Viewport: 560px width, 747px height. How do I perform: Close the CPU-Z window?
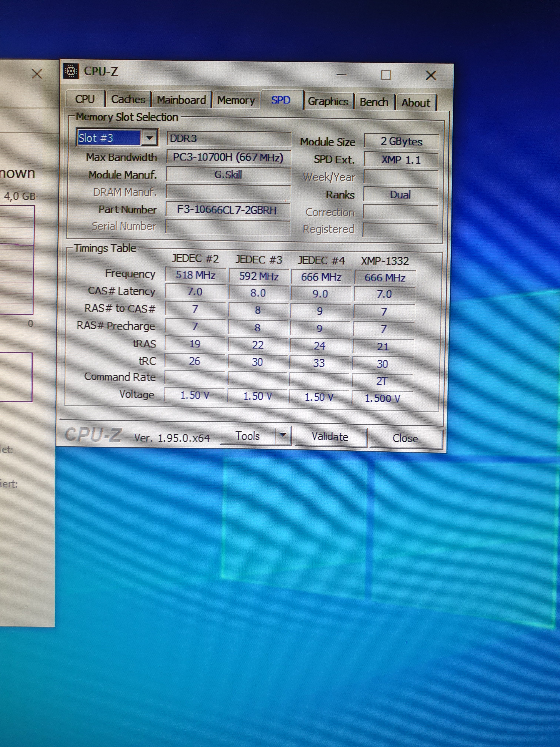point(431,75)
